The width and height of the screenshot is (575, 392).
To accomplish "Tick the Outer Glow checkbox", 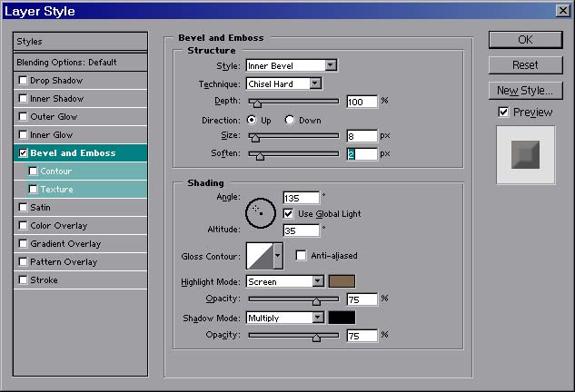I will [x=23, y=116].
